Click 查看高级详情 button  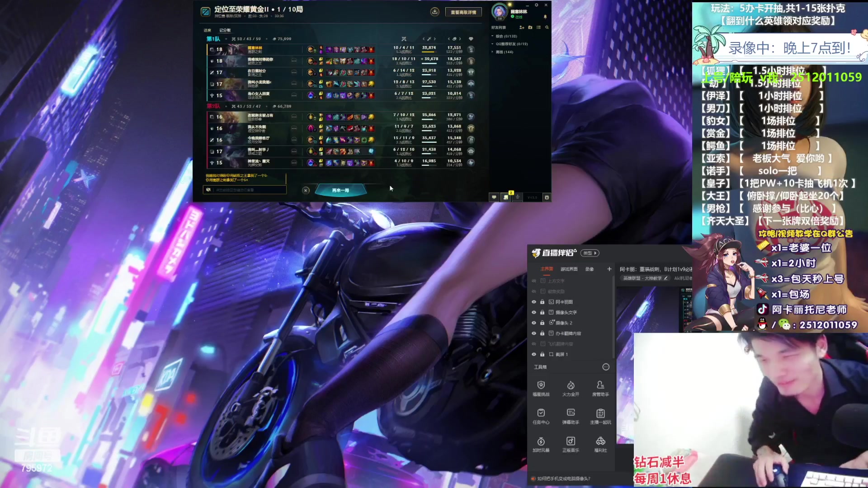pyautogui.click(x=463, y=12)
